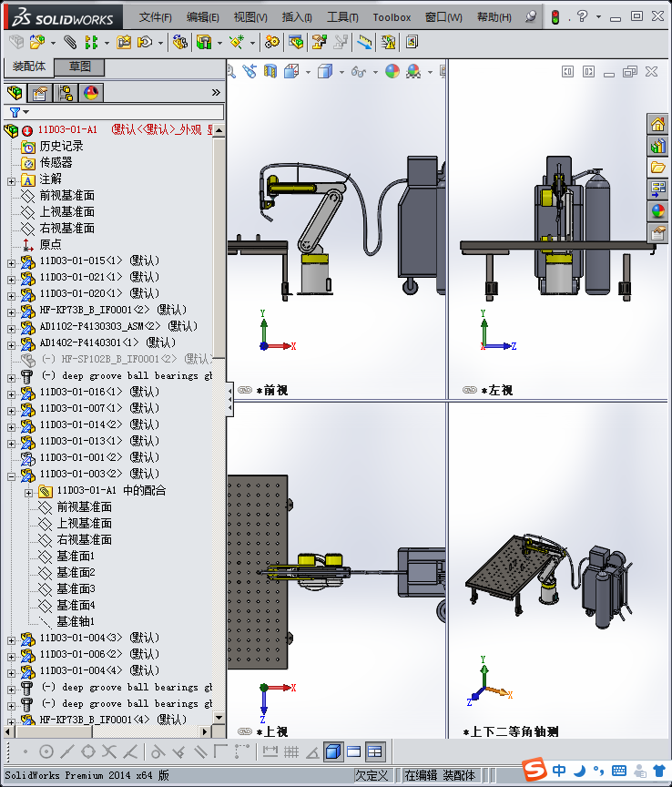Select the Mate paperclip tool
The height and width of the screenshot is (787, 672).
coord(70,43)
